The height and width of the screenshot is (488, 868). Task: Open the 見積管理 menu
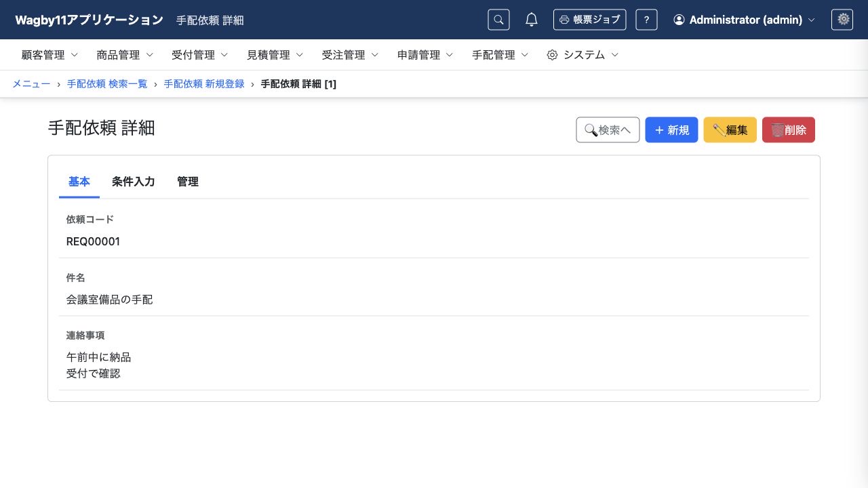coord(275,55)
